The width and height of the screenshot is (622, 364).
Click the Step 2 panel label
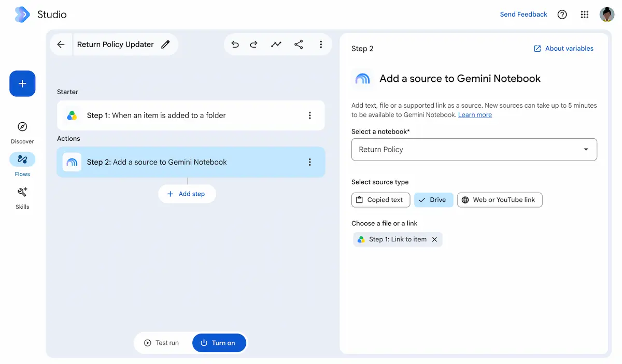(362, 49)
